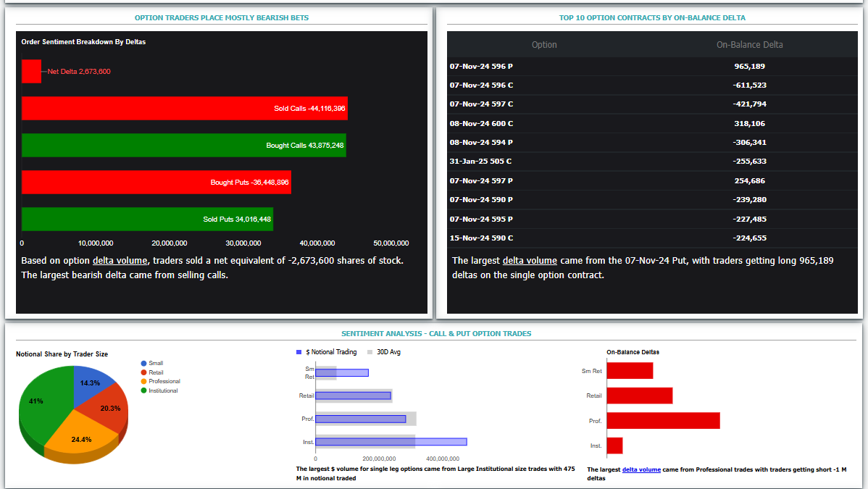Viewport: 868px width, 489px height.
Task: Click the Prof. on-balance delta bar
Action: (663, 420)
